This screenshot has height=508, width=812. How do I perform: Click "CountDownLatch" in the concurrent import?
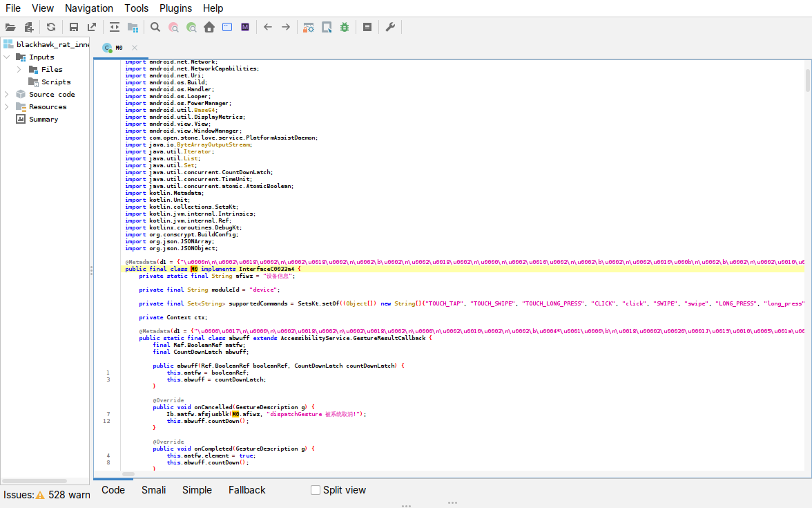(246, 172)
